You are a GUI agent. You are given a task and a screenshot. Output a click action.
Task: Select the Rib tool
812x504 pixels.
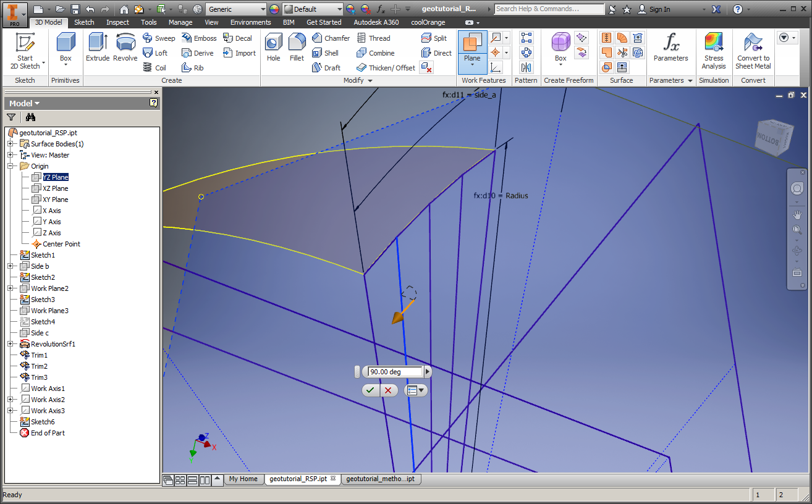click(x=193, y=68)
